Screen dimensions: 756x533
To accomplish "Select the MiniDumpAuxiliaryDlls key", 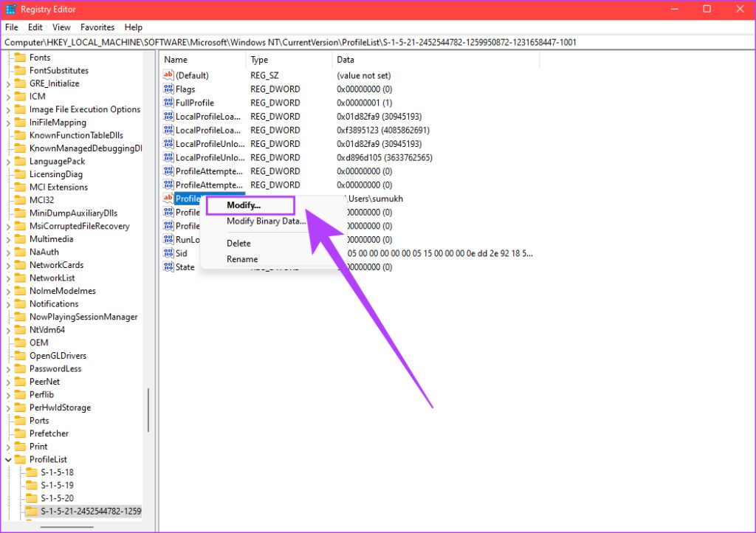I will pyautogui.click(x=73, y=213).
